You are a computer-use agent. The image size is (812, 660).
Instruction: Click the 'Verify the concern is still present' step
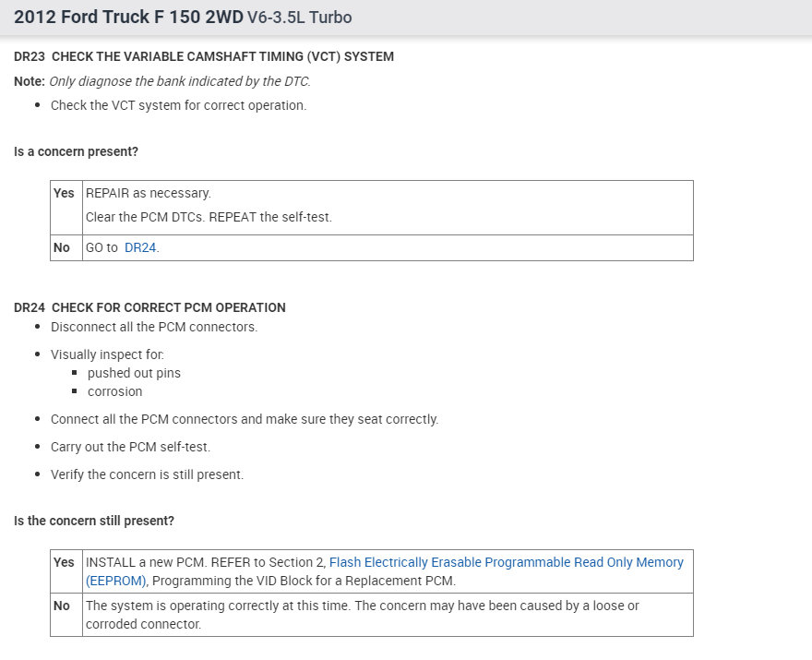click(x=147, y=474)
